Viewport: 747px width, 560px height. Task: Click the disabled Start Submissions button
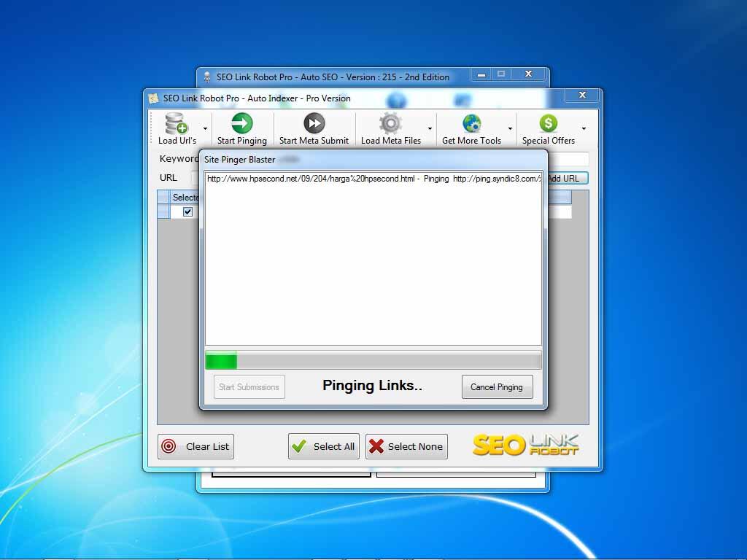(x=249, y=386)
